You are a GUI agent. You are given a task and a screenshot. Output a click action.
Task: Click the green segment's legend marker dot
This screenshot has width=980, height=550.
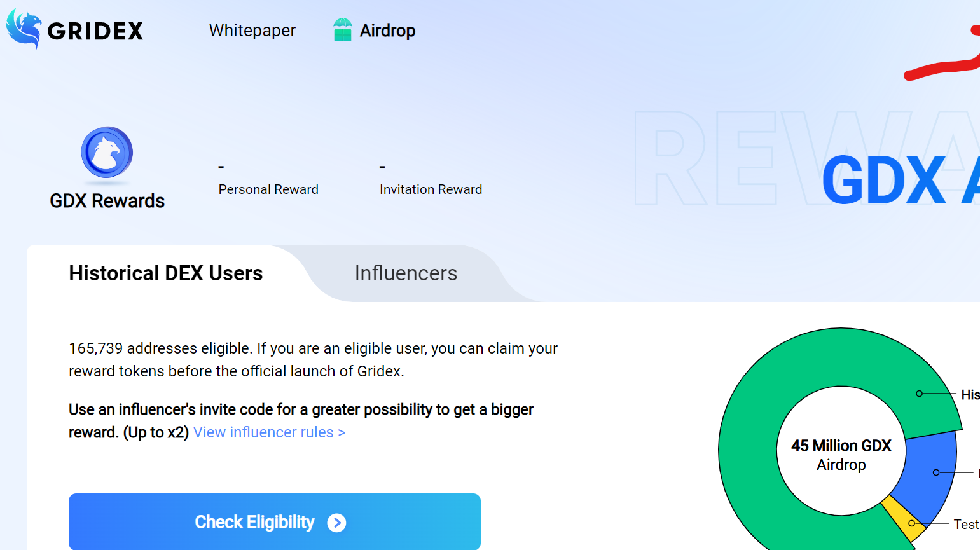pyautogui.click(x=919, y=394)
